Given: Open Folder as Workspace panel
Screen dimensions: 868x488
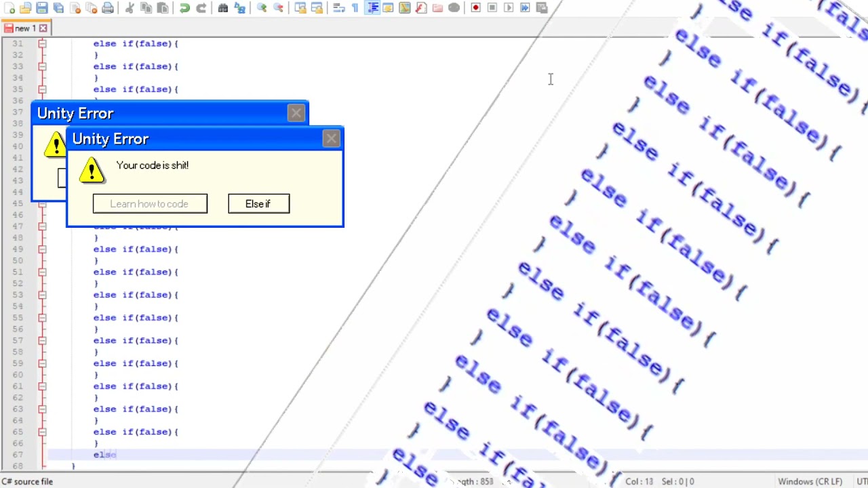Looking at the screenshot, I should click(437, 8).
